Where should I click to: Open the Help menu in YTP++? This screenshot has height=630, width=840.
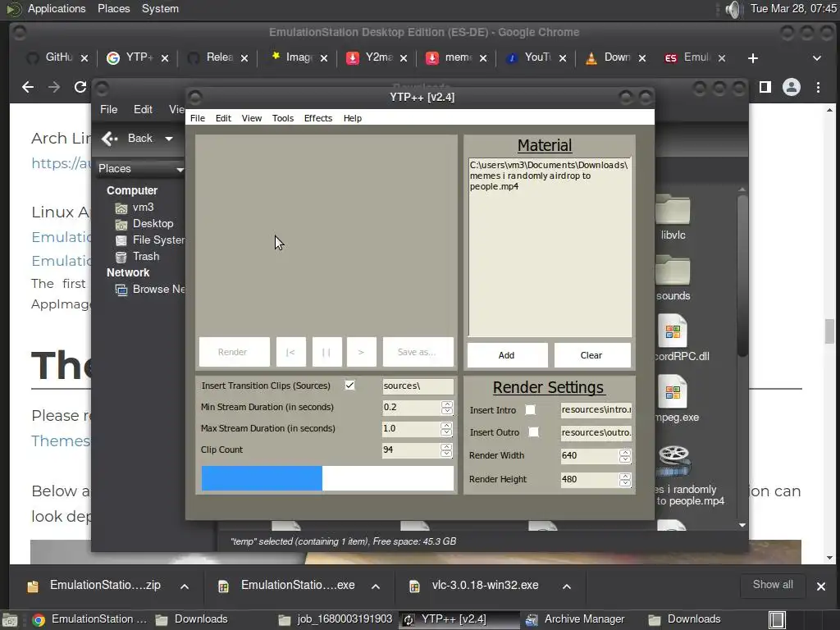click(353, 118)
